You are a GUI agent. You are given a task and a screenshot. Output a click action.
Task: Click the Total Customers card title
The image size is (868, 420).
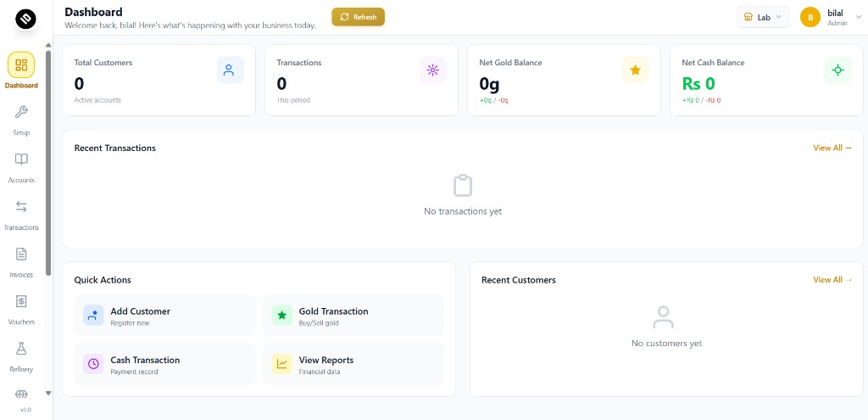click(x=103, y=63)
